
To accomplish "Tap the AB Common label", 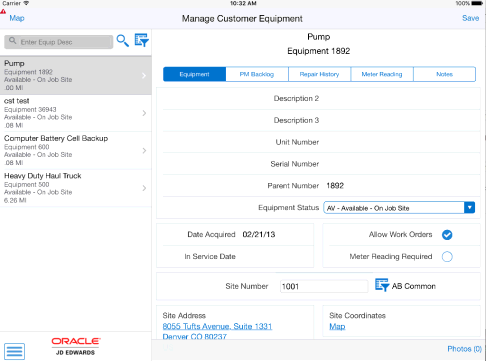I will [x=414, y=286].
